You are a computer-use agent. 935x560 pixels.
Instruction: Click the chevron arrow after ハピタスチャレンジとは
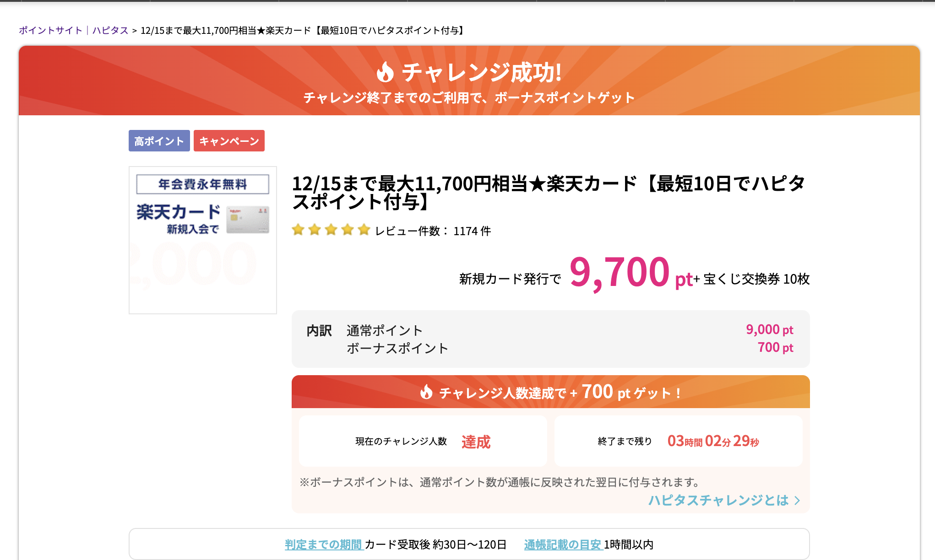tap(798, 501)
